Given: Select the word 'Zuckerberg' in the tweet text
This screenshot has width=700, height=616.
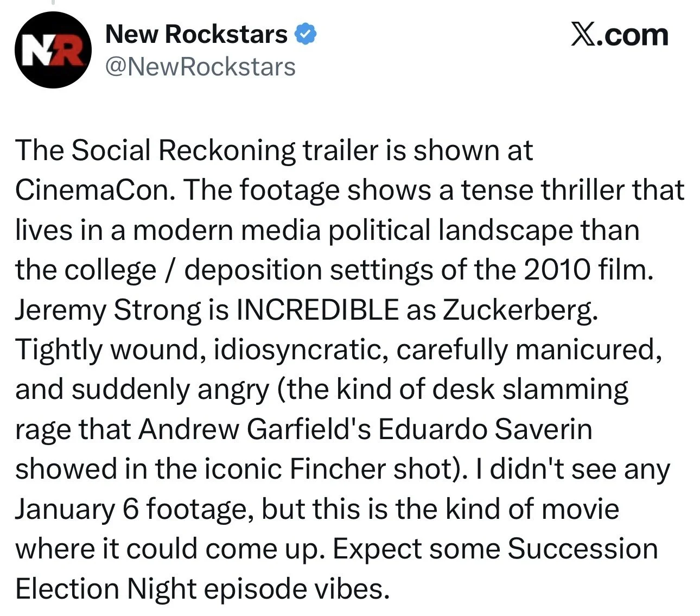Looking at the screenshot, I should pyautogui.click(x=517, y=310).
